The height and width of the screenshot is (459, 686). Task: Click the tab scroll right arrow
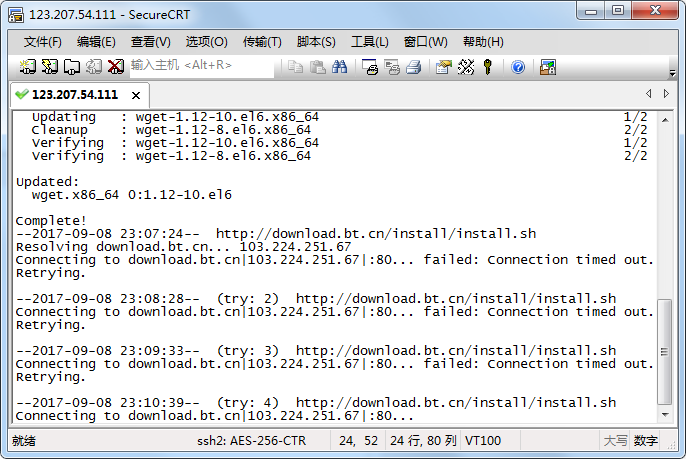[x=666, y=94]
